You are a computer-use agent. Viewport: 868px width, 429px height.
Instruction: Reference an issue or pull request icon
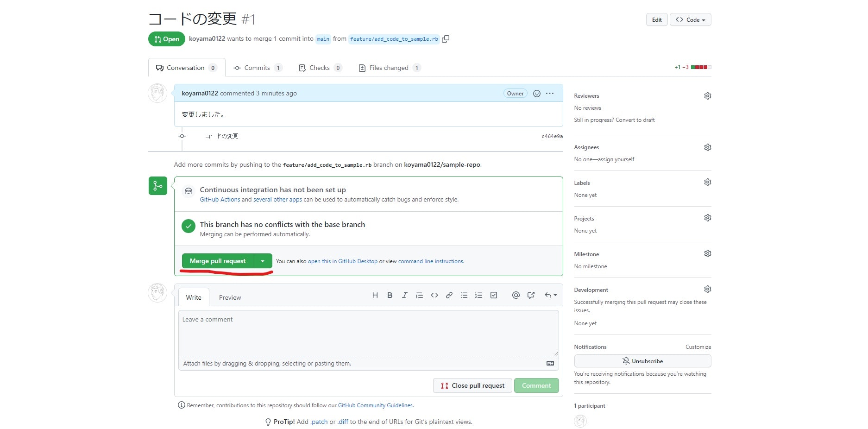(531, 295)
